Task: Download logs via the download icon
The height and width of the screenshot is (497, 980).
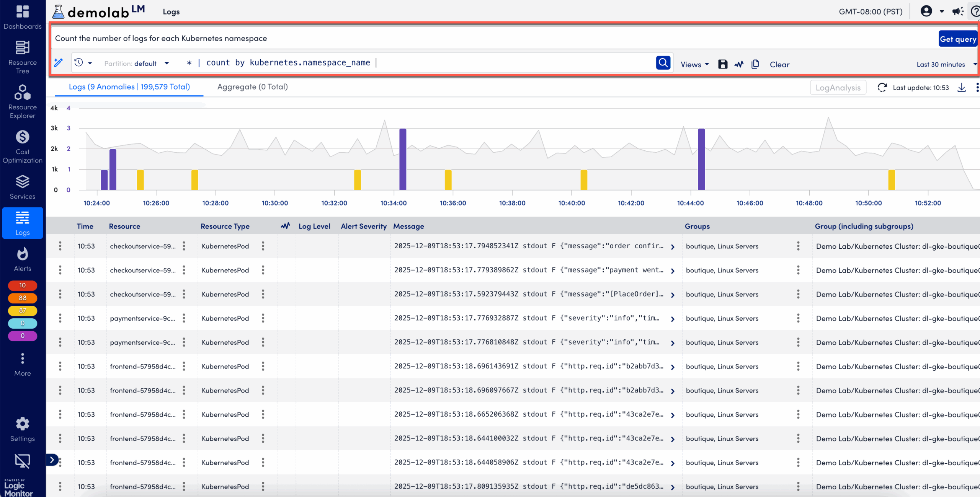Action: pos(962,88)
